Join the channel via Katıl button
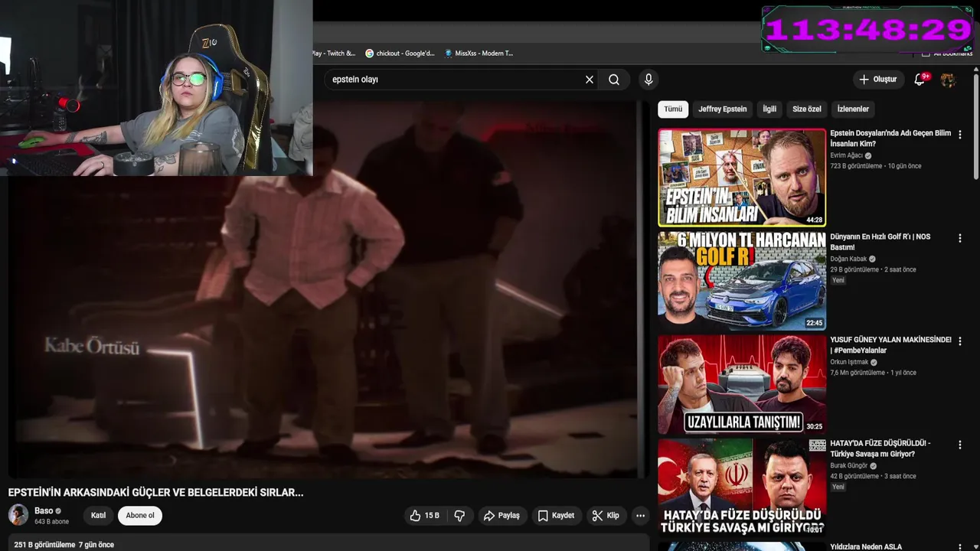This screenshot has width=980, height=551. tap(99, 516)
